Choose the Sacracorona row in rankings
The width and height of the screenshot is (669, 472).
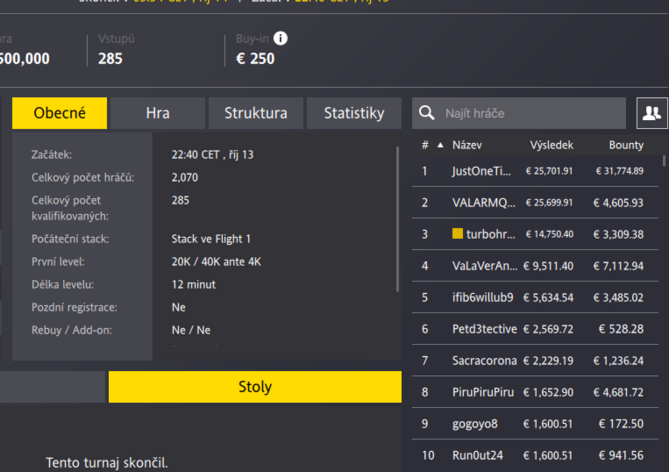pyautogui.click(x=484, y=360)
